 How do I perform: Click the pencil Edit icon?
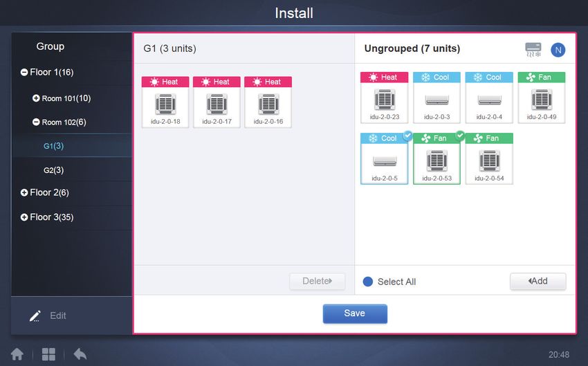35,316
